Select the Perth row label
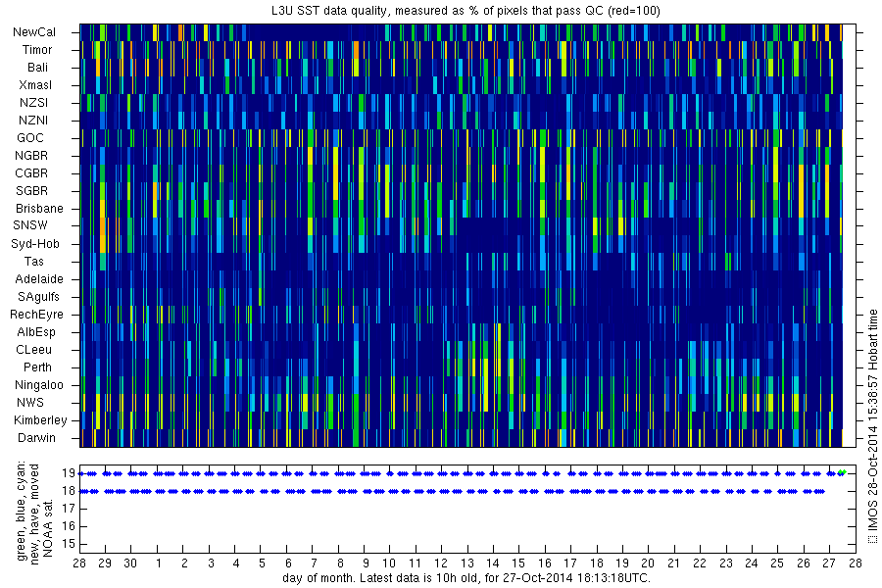 pyautogui.click(x=37, y=367)
